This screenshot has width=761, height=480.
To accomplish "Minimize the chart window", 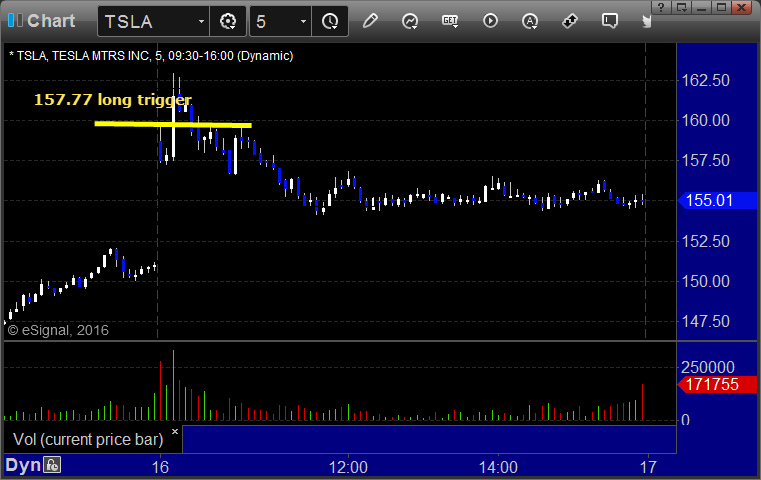I will [701, 7].
